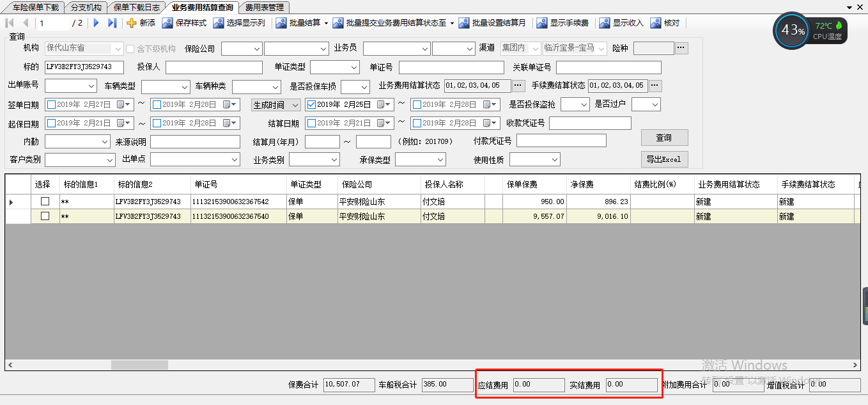Click the 显示手续费 toolbar button

point(562,23)
